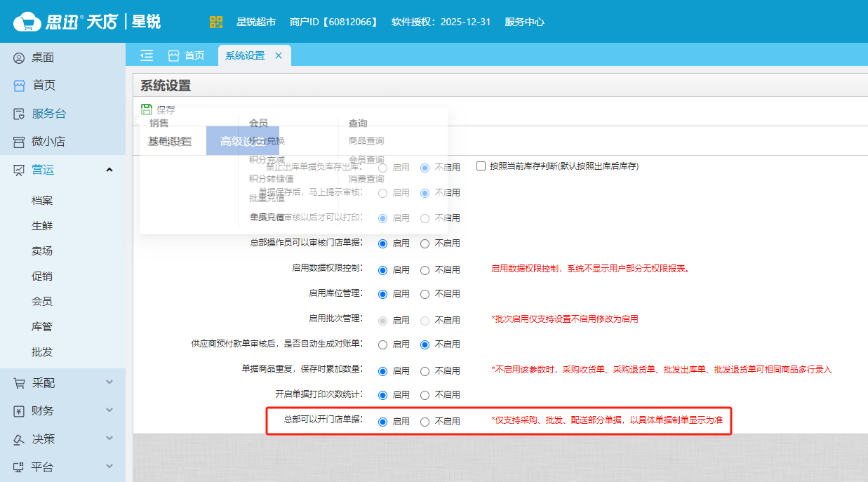The image size is (868, 482).
Task: Open the 基础设置 settings tab
Action: pos(170,141)
